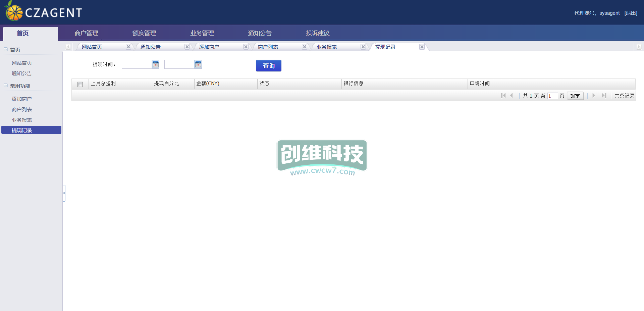The width and height of the screenshot is (644, 311).
Task: Go to next page icon
Action: tap(594, 96)
